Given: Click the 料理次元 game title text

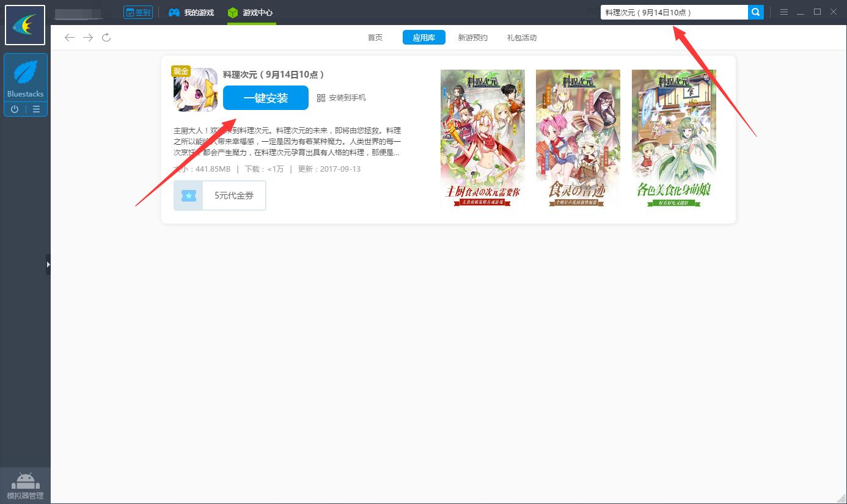Looking at the screenshot, I should click(273, 75).
